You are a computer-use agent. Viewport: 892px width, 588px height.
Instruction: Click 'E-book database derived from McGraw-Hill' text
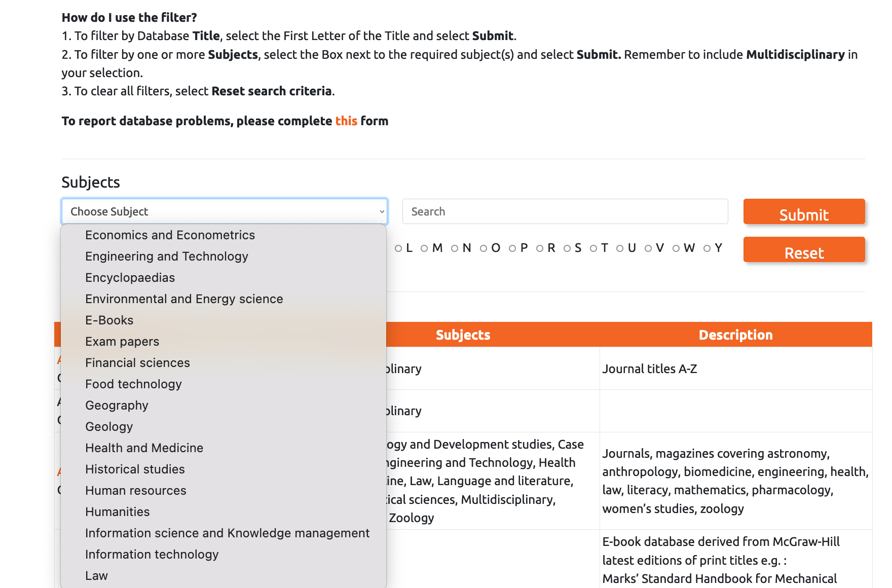(721, 560)
